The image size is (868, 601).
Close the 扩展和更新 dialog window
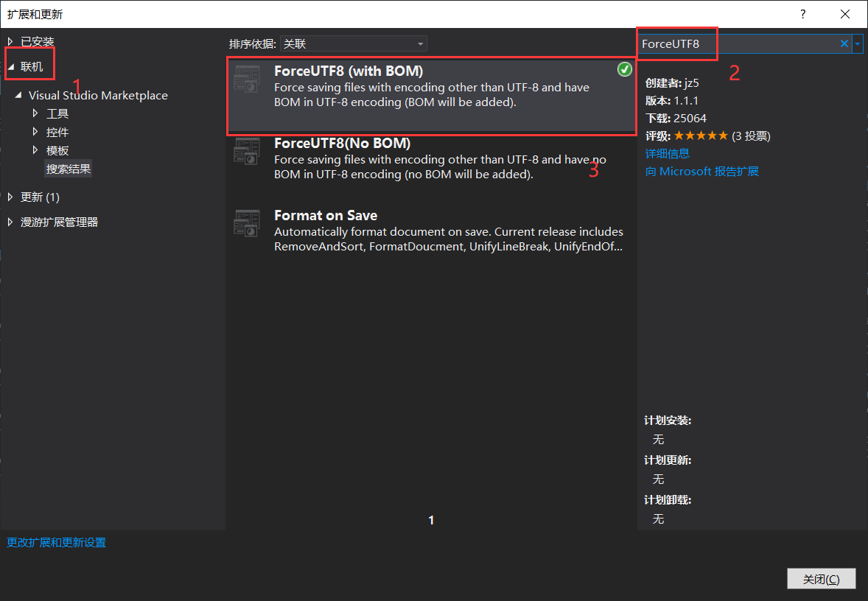click(x=844, y=14)
